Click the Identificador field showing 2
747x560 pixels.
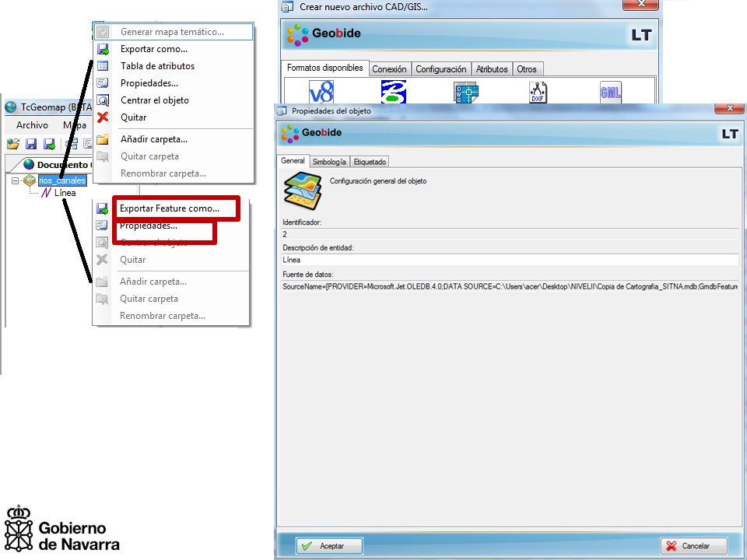510,234
